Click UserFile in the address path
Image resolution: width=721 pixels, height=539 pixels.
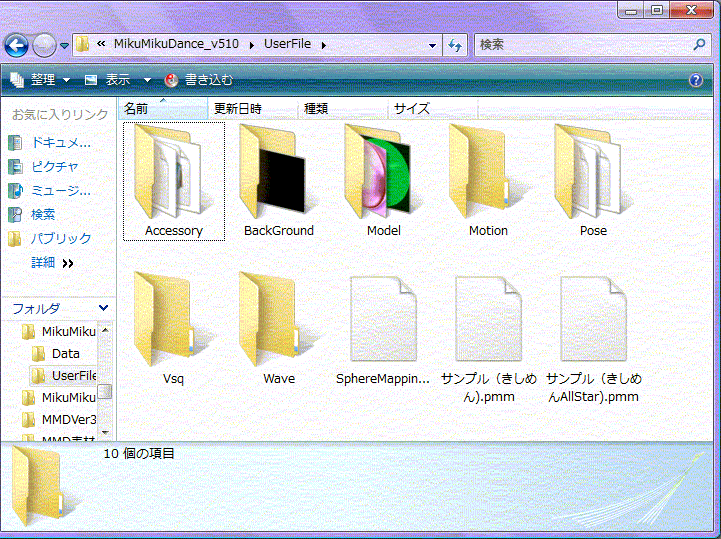coord(287,44)
